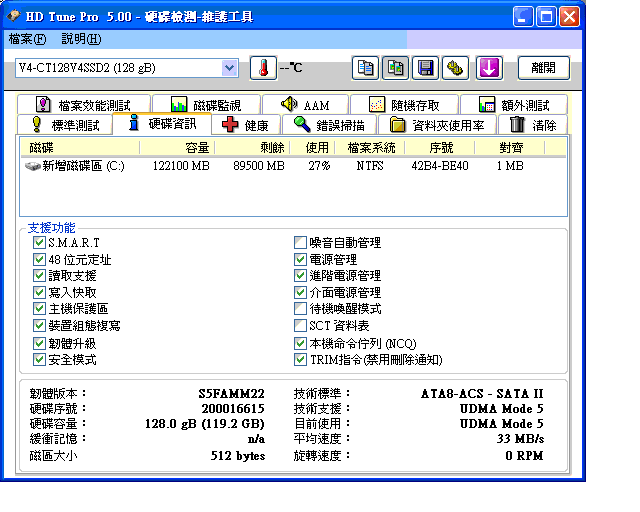Switch to the 清除 tab
The height and width of the screenshot is (512, 640).
tap(533, 125)
